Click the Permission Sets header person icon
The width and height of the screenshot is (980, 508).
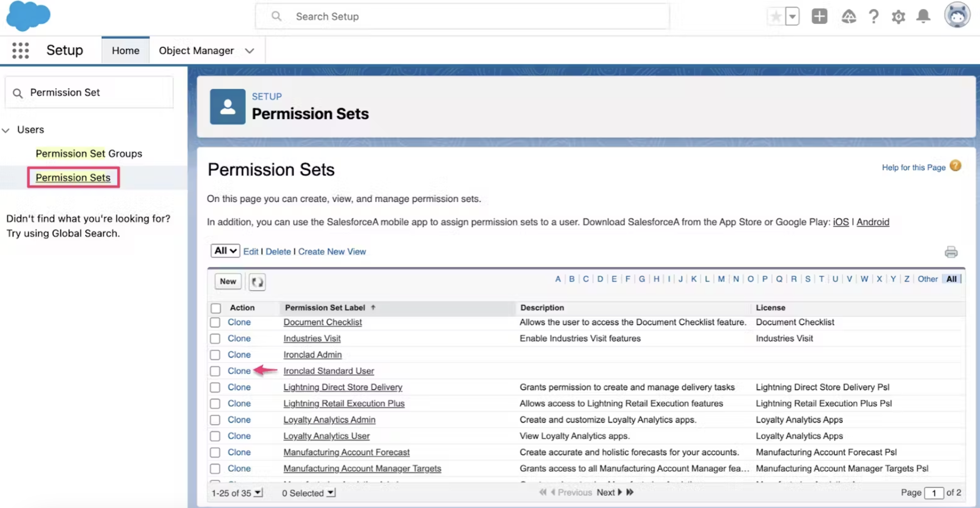(x=227, y=107)
